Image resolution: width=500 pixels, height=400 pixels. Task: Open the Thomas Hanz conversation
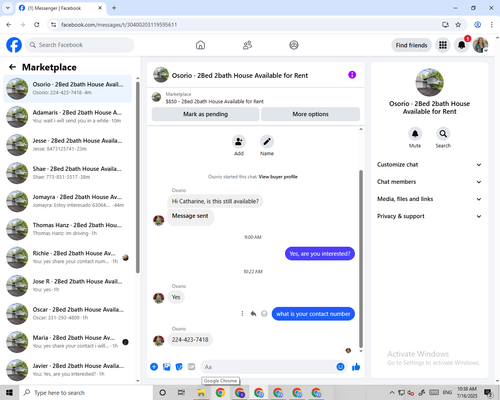[x=67, y=229]
